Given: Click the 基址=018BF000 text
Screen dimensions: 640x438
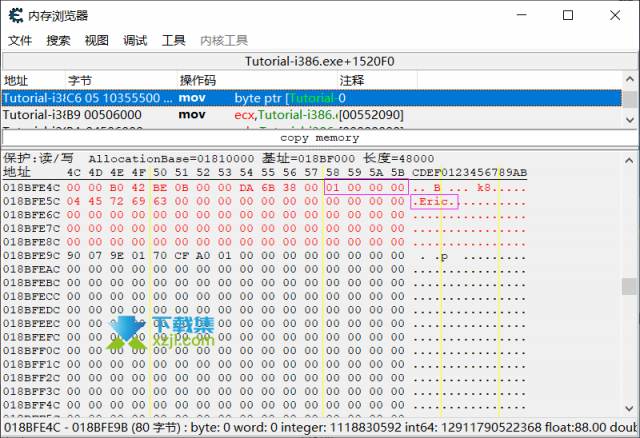Looking at the screenshot, I should [309, 158].
